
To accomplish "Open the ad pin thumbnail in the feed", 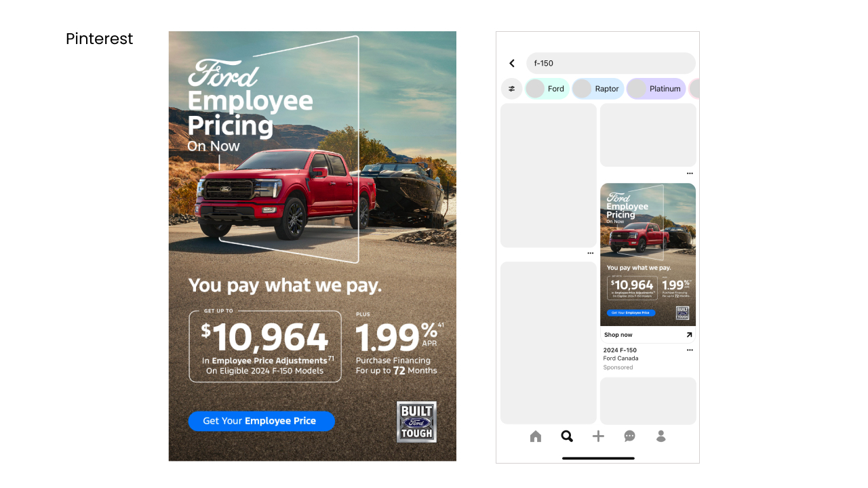I will pos(648,255).
